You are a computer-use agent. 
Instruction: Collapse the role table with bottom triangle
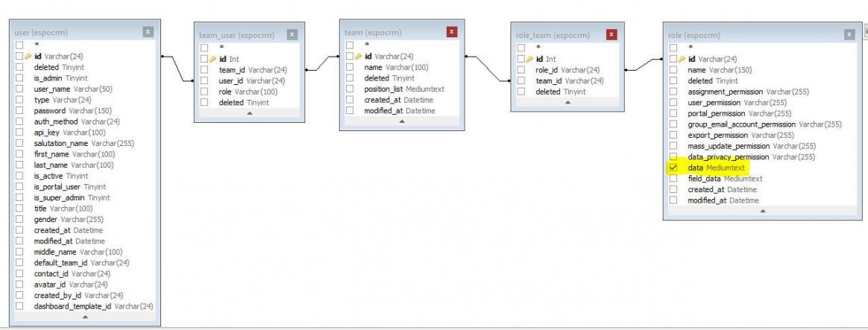click(761, 211)
